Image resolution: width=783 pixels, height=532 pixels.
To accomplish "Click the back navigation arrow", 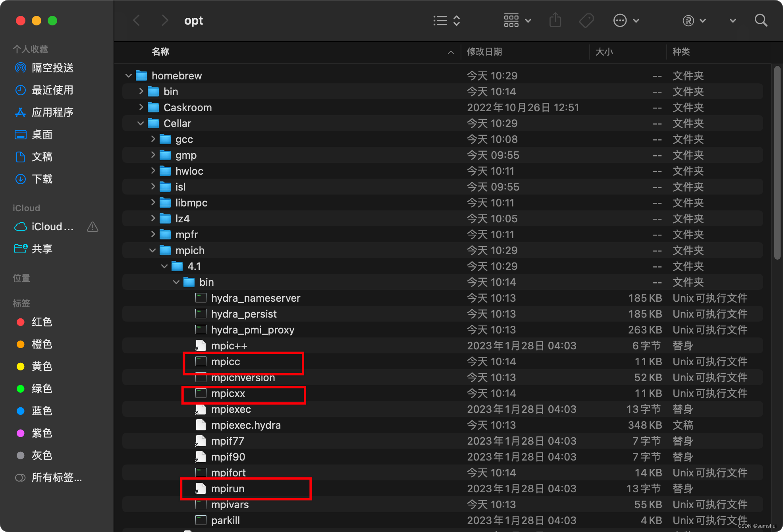I will [x=137, y=20].
